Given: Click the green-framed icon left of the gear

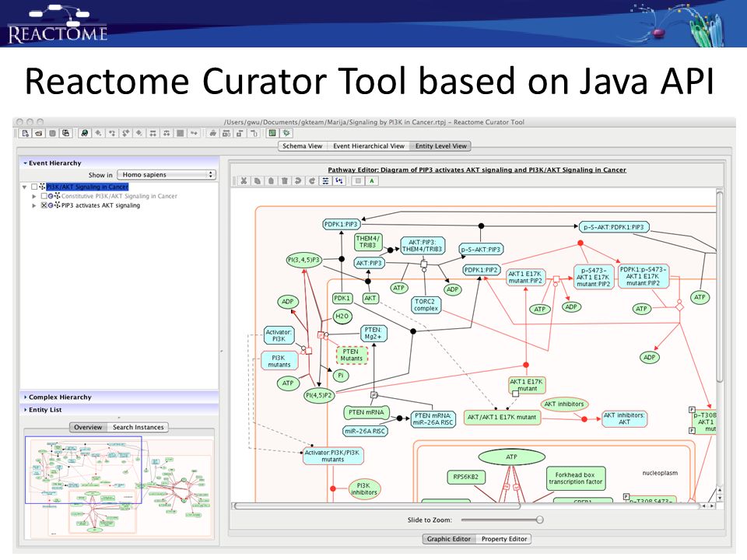Looking at the screenshot, I should [272, 133].
